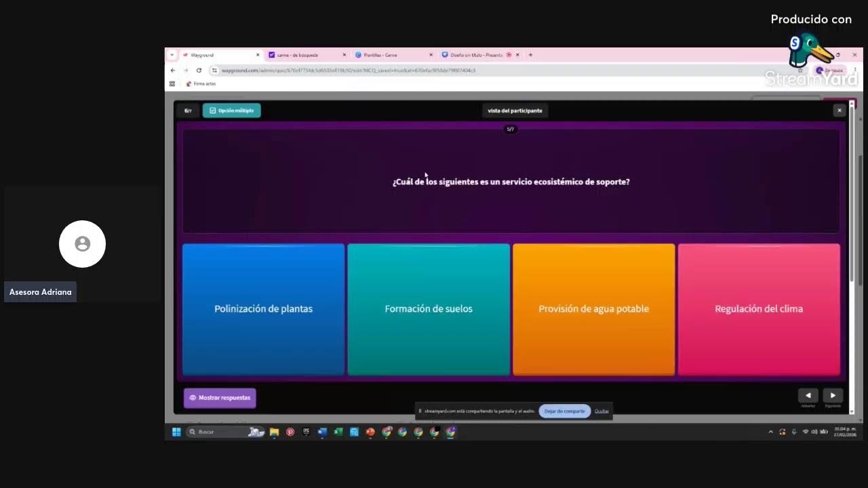Open the volume control in tray
The width and height of the screenshot is (868, 488).
point(814,432)
